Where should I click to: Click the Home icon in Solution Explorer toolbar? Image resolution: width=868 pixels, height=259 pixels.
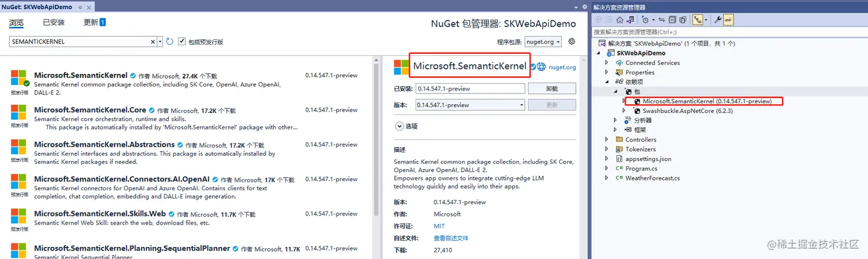tap(620, 19)
